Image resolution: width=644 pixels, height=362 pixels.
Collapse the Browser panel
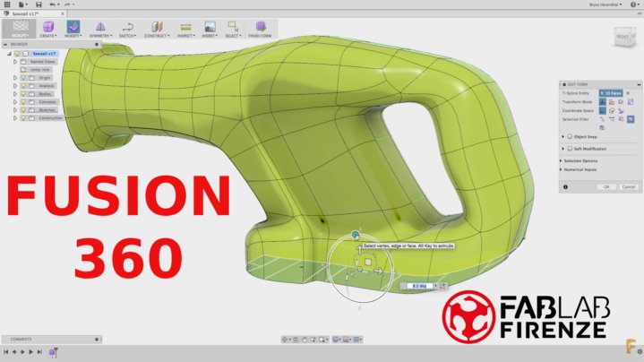tap(5, 44)
